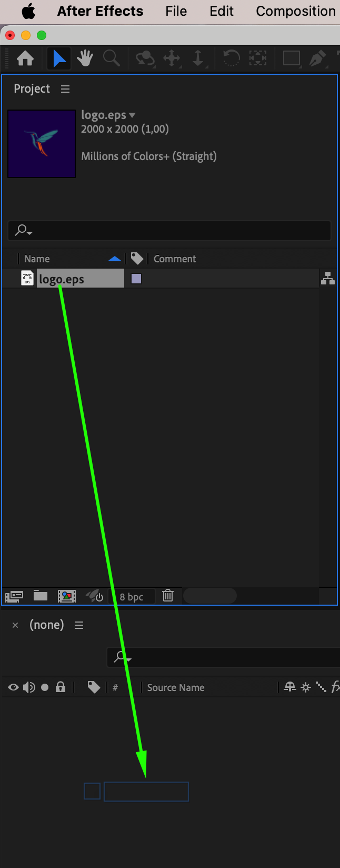This screenshot has height=868, width=340.
Task: Choose the Zoom magnifier tool
Action: point(111,58)
